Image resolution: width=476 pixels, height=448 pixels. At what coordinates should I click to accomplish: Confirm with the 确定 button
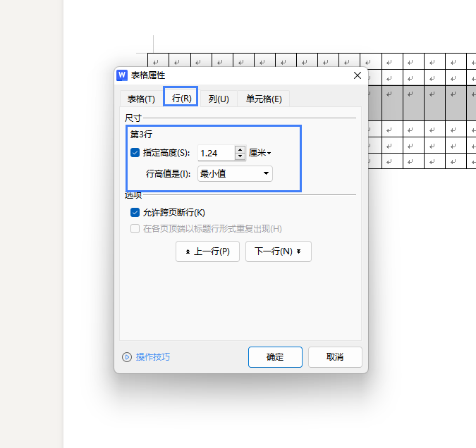click(275, 357)
